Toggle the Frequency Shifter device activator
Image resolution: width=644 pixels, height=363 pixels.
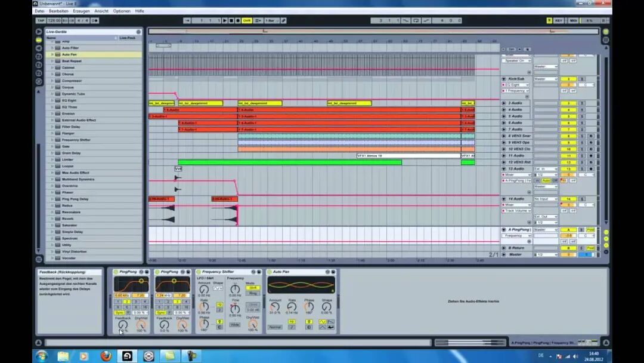coord(199,272)
